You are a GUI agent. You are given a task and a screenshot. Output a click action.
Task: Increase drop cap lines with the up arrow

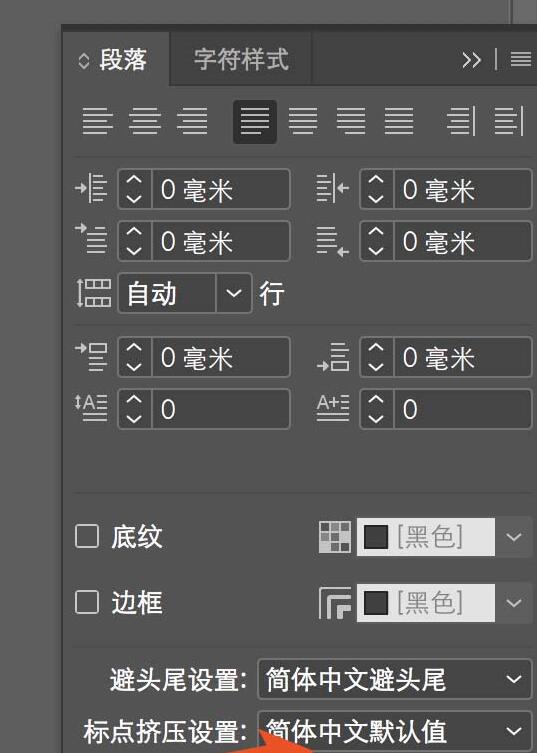pyautogui.click(x=134, y=400)
